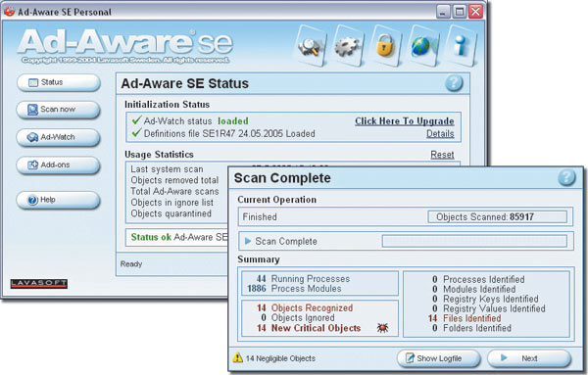Click the red bug icon beside New Critical Objects
Screen dimensions: 588x375
point(382,328)
